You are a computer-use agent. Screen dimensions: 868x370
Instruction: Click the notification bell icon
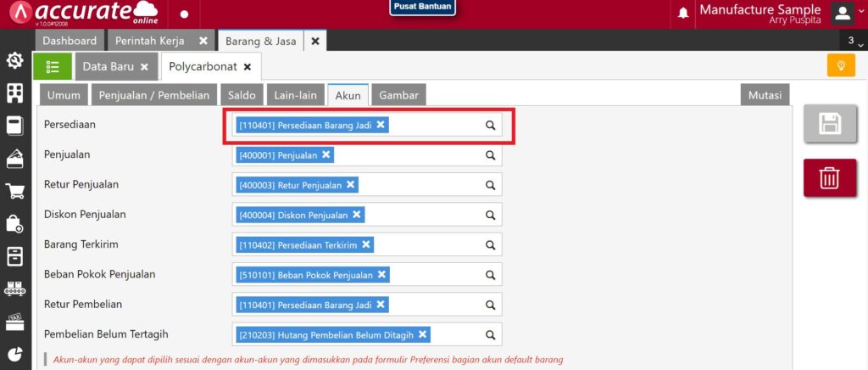coord(684,14)
